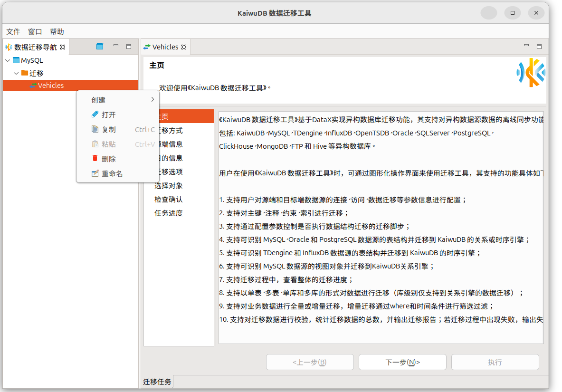Maximize the 数据迁移导航 panel

click(x=129, y=47)
